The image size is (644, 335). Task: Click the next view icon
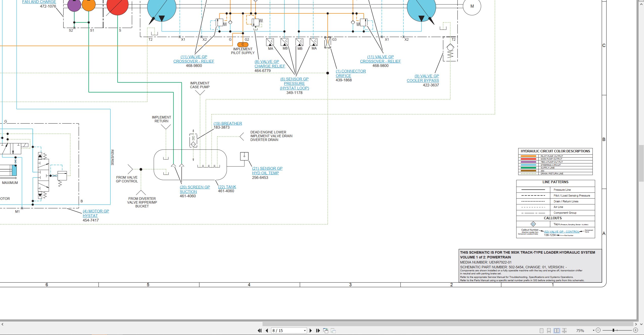point(333,330)
